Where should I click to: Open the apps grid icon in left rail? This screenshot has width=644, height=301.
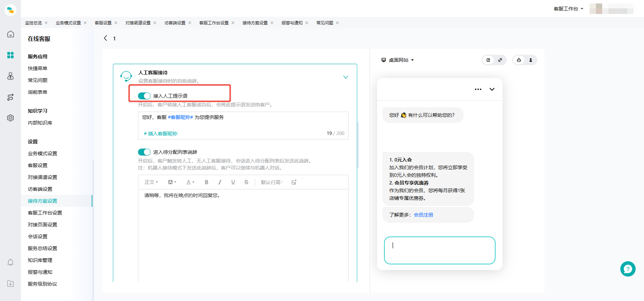click(x=10, y=55)
